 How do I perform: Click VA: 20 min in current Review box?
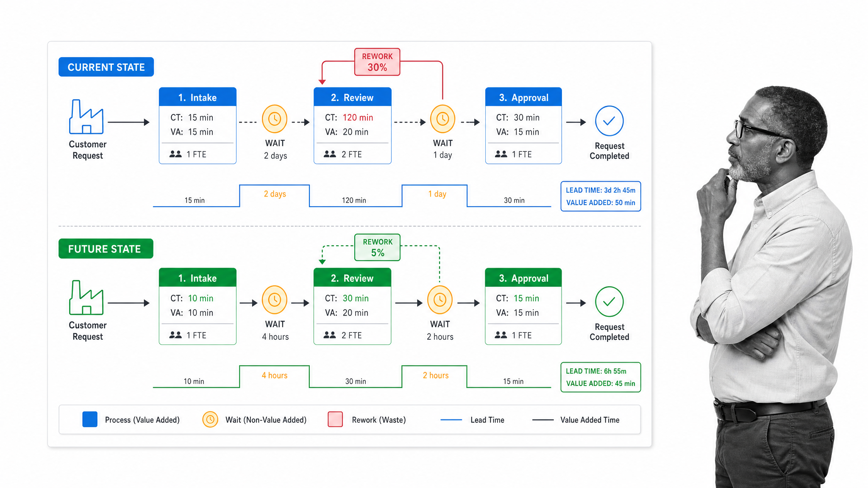[347, 132]
